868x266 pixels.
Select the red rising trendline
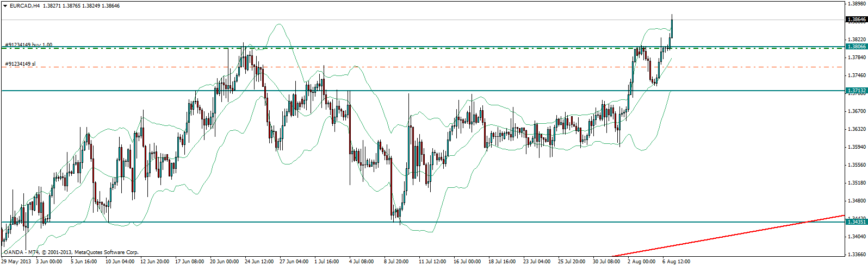(x=729, y=236)
